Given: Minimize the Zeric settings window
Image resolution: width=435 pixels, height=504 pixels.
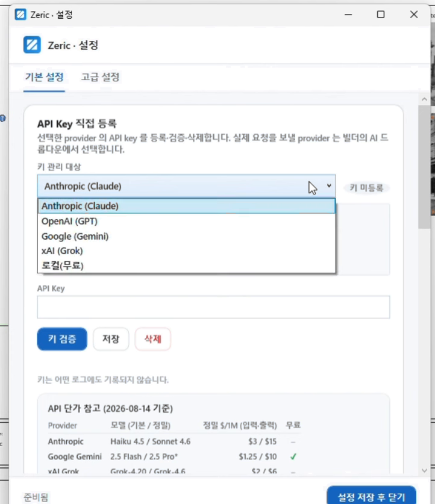Looking at the screenshot, I should (x=348, y=14).
